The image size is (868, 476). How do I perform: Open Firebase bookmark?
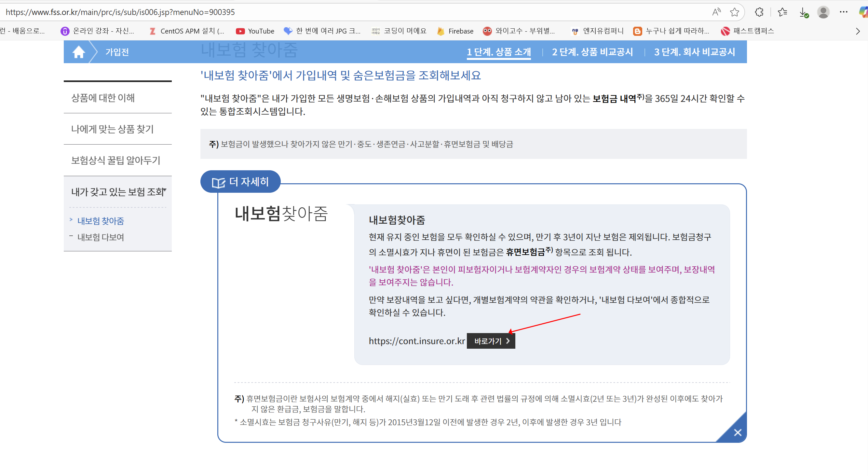point(455,31)
